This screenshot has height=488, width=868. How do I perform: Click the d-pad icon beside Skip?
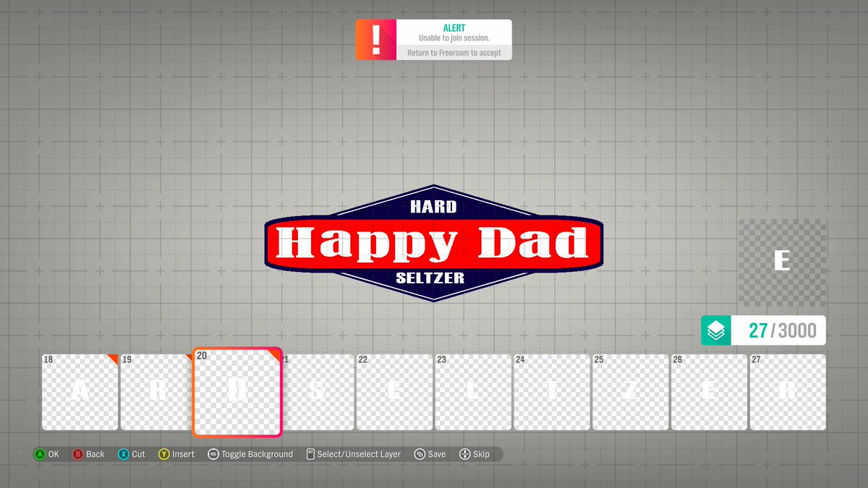tap(464, 455)
